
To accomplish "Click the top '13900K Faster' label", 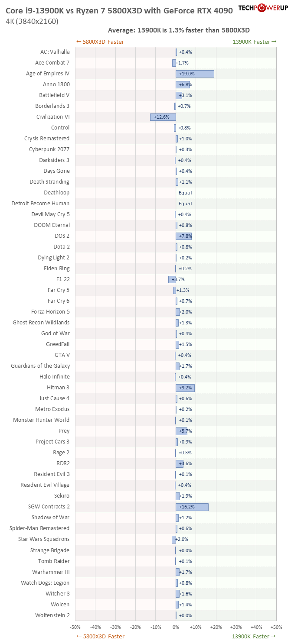I will pyautogui.click(x=254, y=42).
